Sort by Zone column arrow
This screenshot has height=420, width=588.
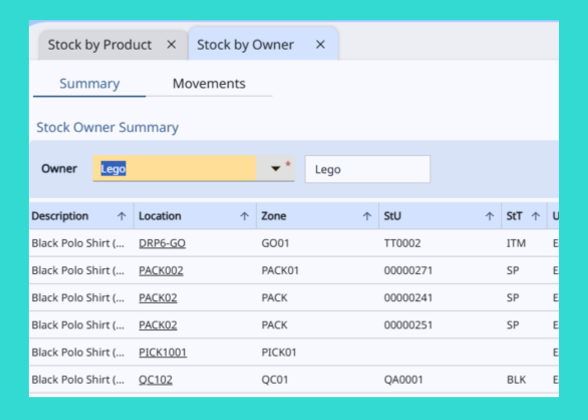367,216
